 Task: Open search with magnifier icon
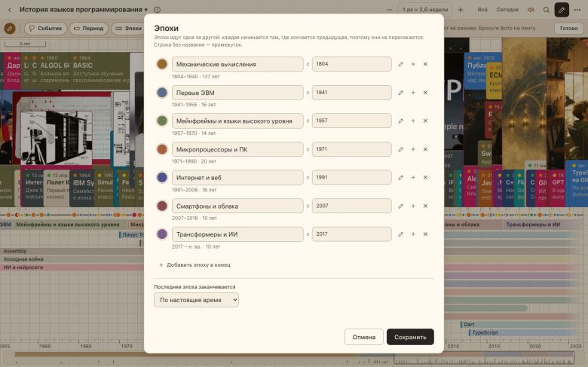(547, 10)
